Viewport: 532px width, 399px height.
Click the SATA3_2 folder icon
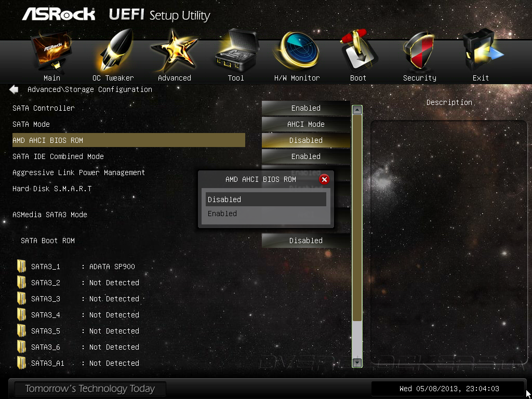tap(21, 282)
